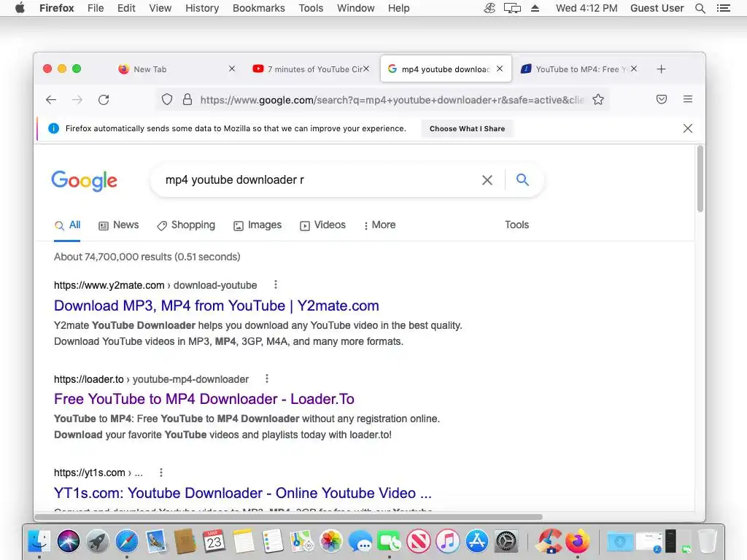
Task: Click into the Google search field
Action: pyautogui.click(x=320, y=180)
